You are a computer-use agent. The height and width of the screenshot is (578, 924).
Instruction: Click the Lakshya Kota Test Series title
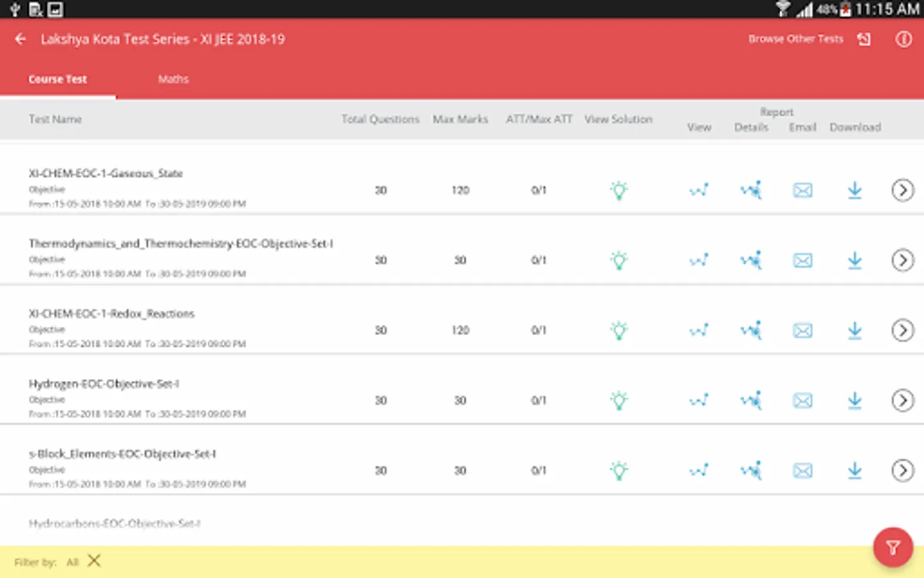pyautogui.click(x=163, y=39)
